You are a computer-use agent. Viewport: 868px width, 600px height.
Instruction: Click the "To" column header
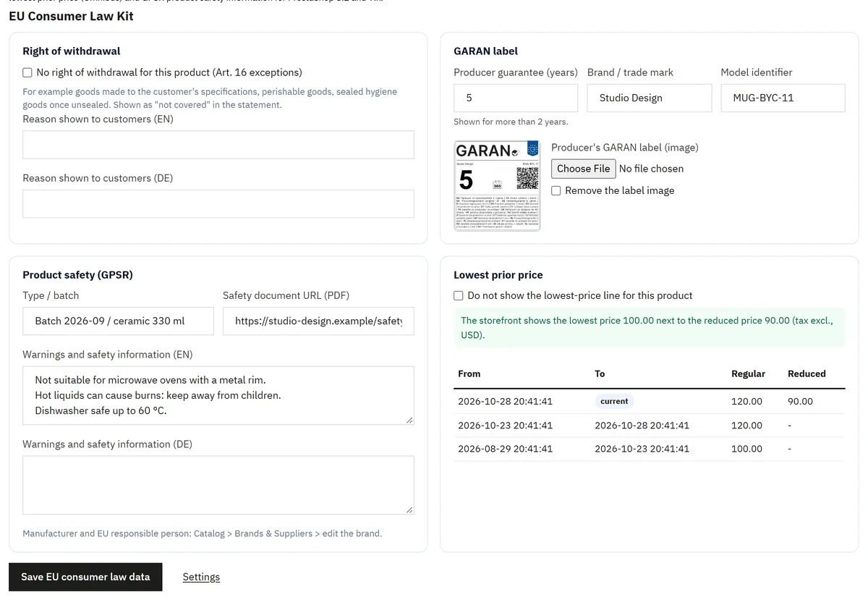click(600, 373)
